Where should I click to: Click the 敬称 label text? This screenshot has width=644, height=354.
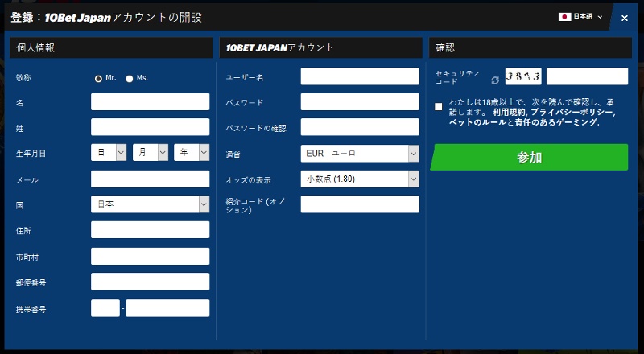click(x=23, y=78)
